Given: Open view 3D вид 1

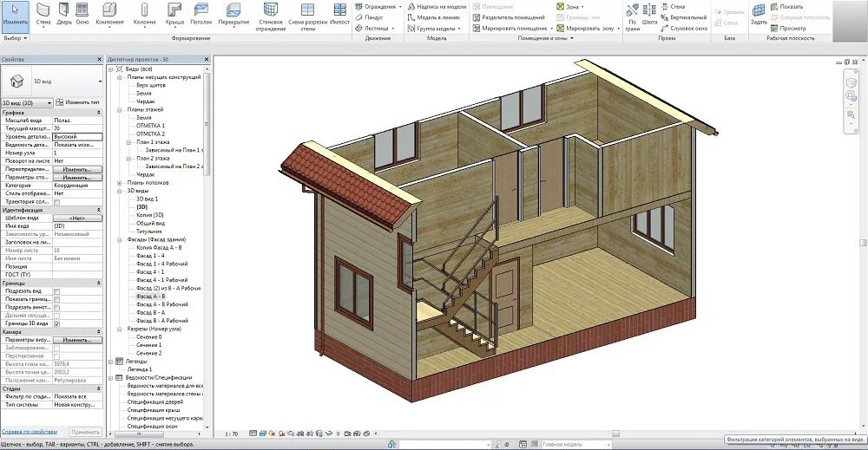Looking at the screenshot, I should coord(147,199).
